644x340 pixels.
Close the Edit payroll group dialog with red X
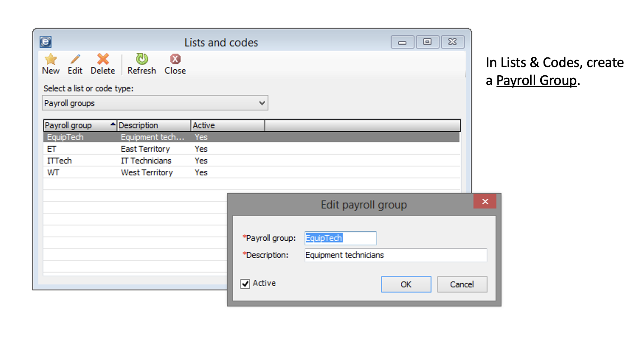click(x=485, y=202)
